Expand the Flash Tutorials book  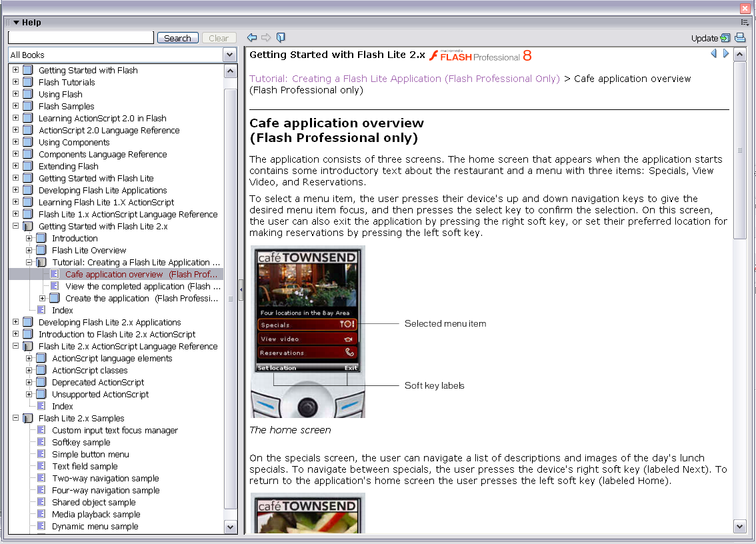(x=16, y=83)
